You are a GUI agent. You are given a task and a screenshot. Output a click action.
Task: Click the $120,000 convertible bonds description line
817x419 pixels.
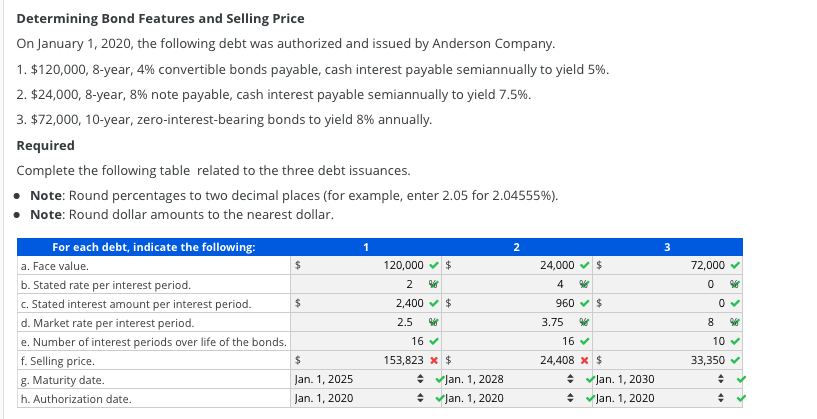point(313,70)
